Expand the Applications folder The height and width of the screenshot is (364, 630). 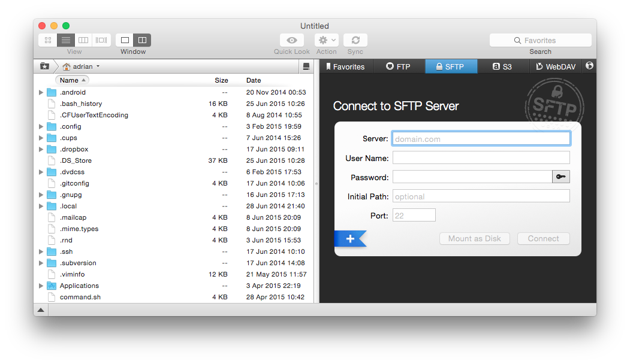tap(41, 286)
